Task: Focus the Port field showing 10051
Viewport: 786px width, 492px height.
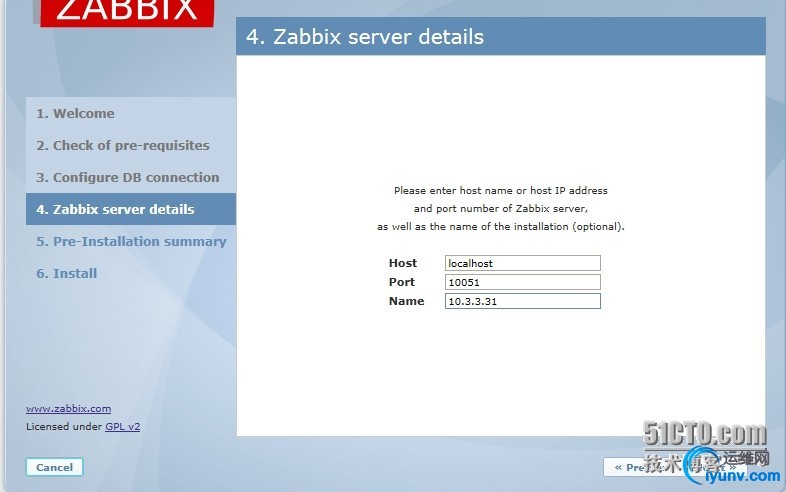Action: pyautogui.click(x=522, y=282)
